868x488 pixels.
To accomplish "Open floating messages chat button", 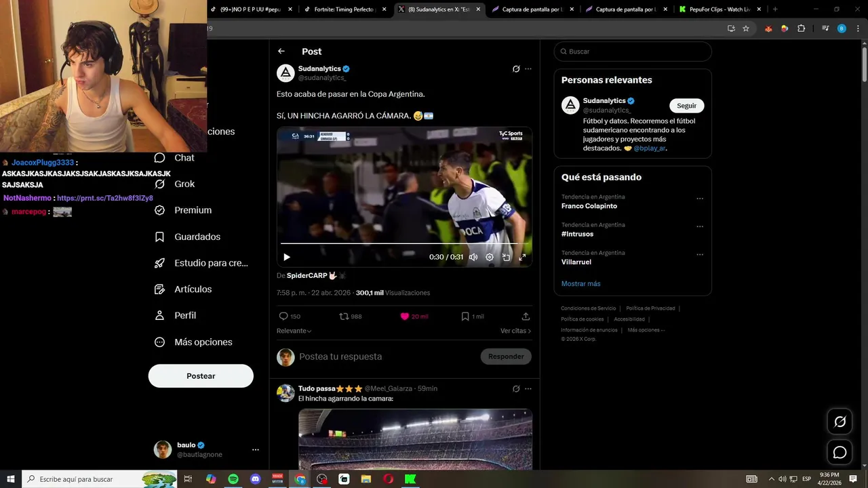I will (840, 452).
